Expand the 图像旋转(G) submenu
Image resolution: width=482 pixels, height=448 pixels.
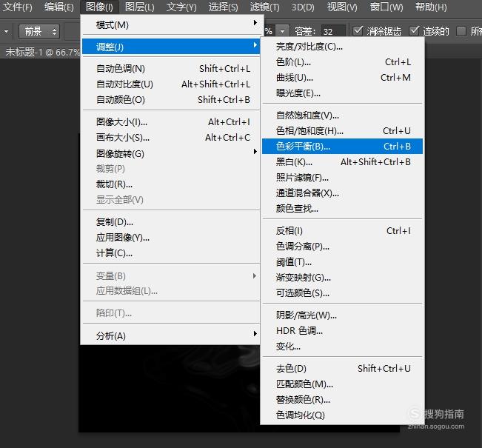tap(171, 153)
